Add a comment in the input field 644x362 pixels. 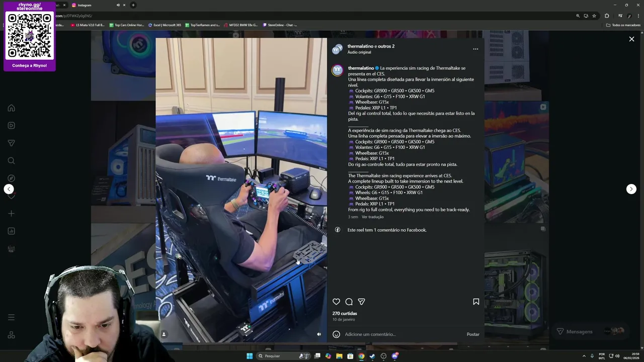403,334
